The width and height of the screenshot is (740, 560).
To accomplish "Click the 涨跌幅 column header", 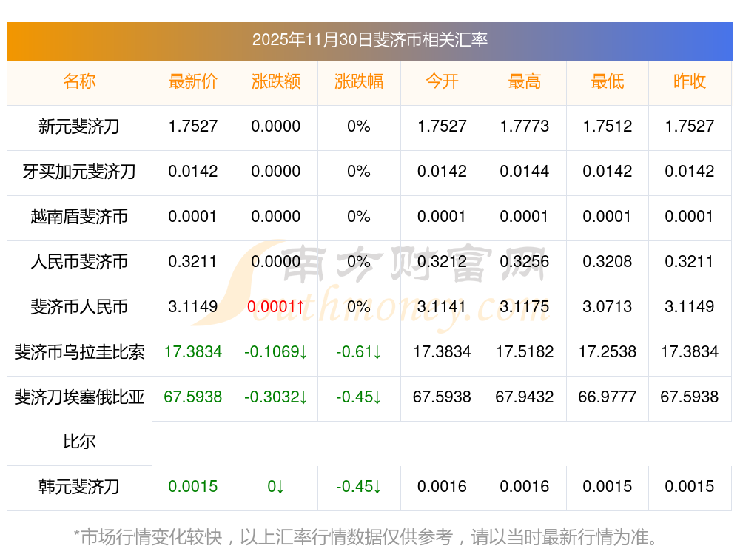I will pos(359,81).
